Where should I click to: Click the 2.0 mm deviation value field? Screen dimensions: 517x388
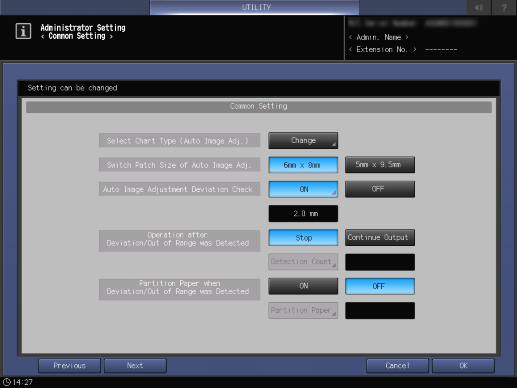point(303,213)
